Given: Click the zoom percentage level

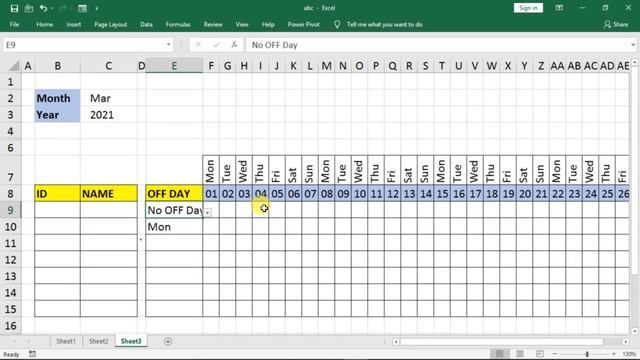Looking at the screenshot, I should [629, 354].
